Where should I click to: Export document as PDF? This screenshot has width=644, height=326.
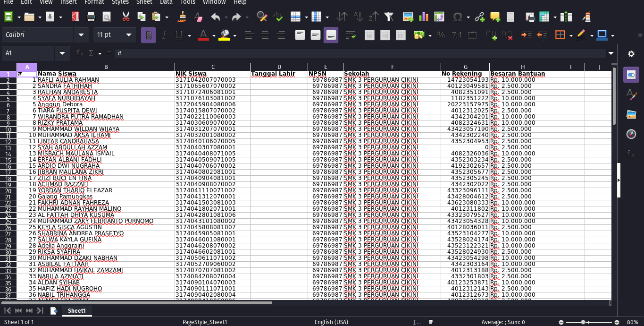[x=75, y=17]
